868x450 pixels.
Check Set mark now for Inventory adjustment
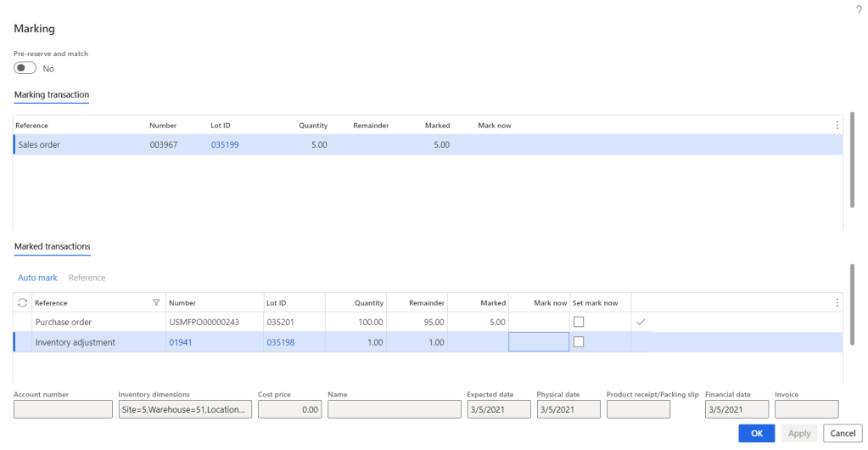[x=579, y=341]
